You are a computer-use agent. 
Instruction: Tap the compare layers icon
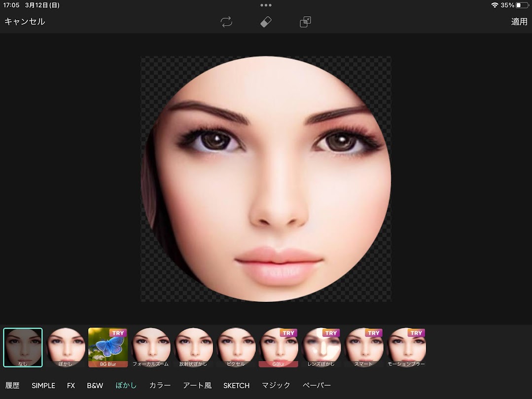point(305,22)
